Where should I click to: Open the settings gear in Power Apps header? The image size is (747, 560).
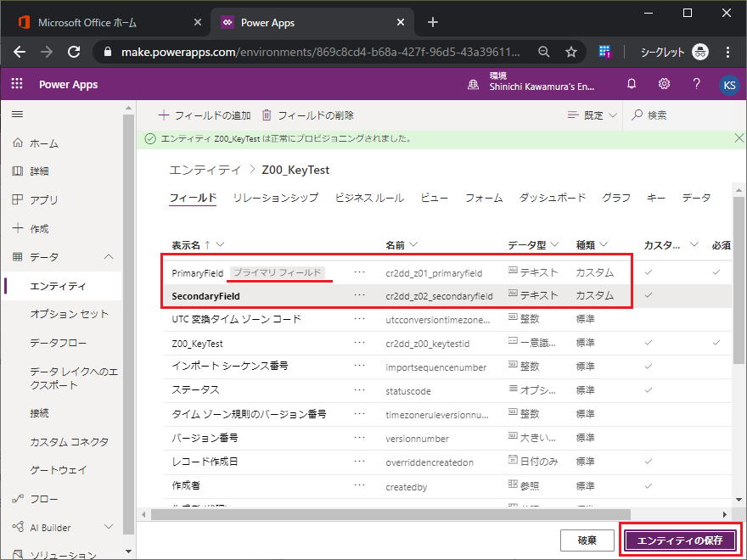tap(664, 84)
